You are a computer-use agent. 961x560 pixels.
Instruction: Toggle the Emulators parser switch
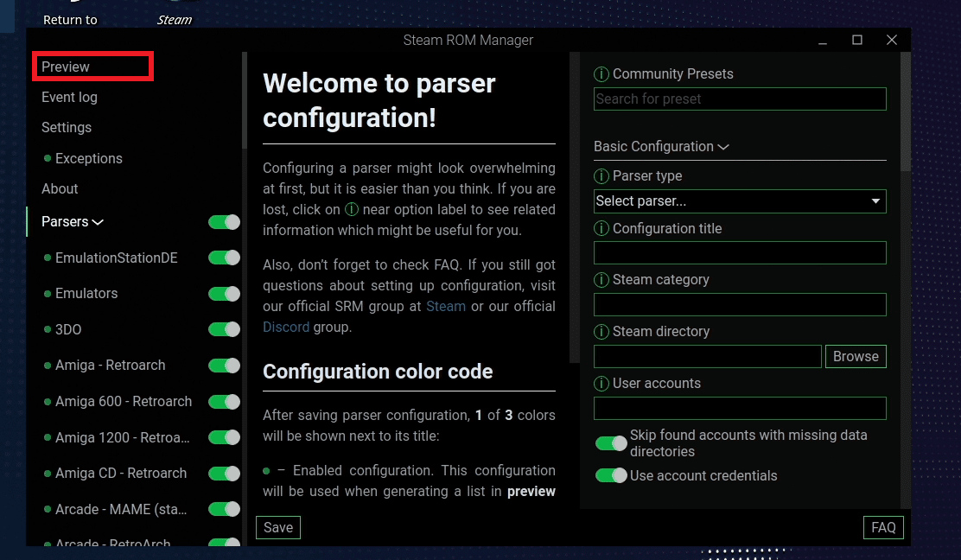[224, 294]
